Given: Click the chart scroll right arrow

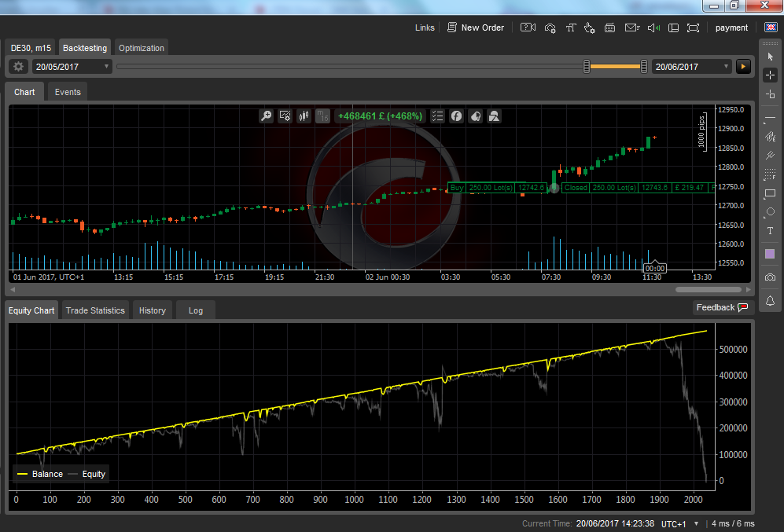Looking at the screenshot, I should pos(748,290).
